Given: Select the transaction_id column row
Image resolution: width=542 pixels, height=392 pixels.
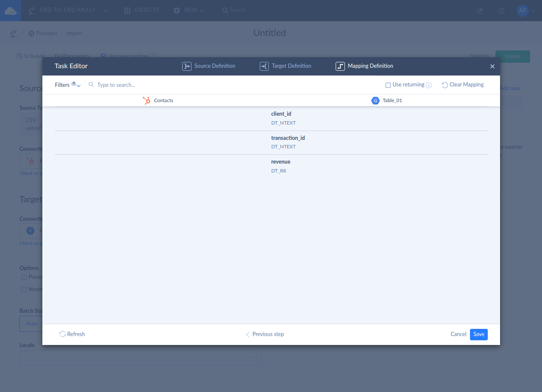Looking at the screenshot, I should click(271, 142).
